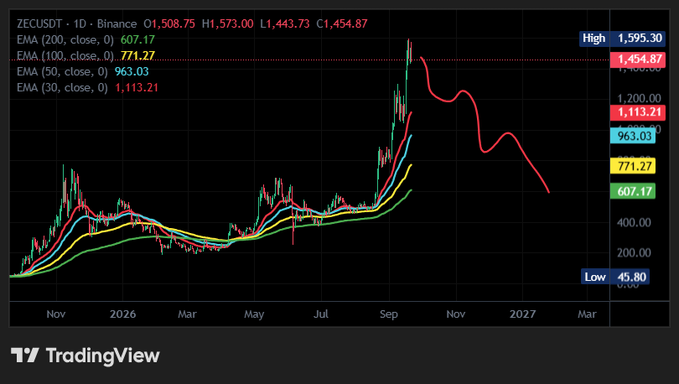Viewport: 679px width, 384px height.
Task: Click the low value L1,443.73
Action: (x=285, y=24)
